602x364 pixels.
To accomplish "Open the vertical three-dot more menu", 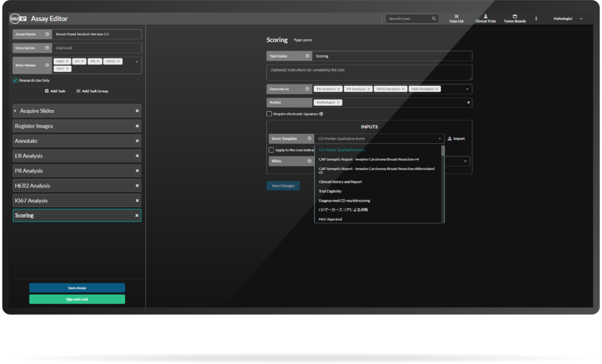I will tap(536, 19).
